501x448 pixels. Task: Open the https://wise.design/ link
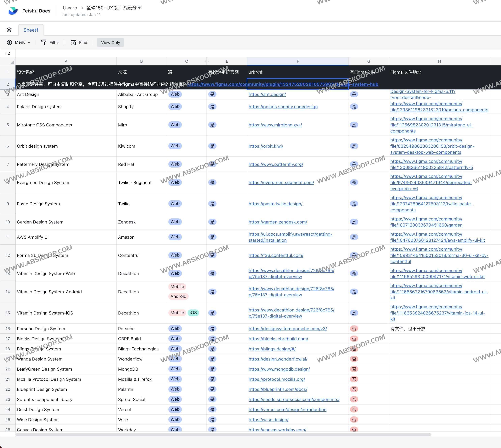tap(269, 420)
